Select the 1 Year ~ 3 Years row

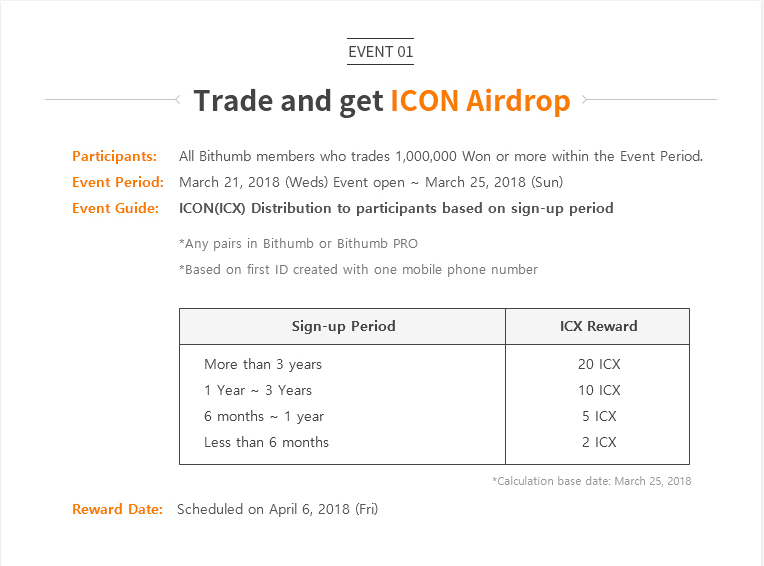coord(434,390)
